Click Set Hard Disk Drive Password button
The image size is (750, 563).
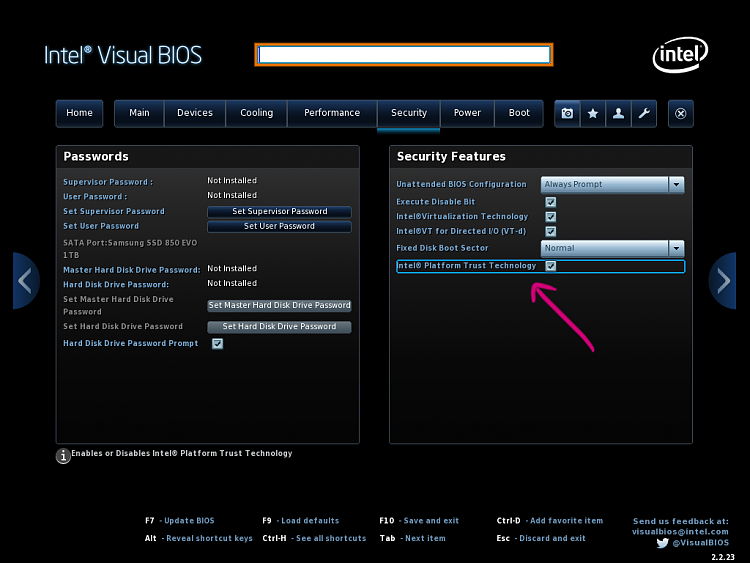279,327
